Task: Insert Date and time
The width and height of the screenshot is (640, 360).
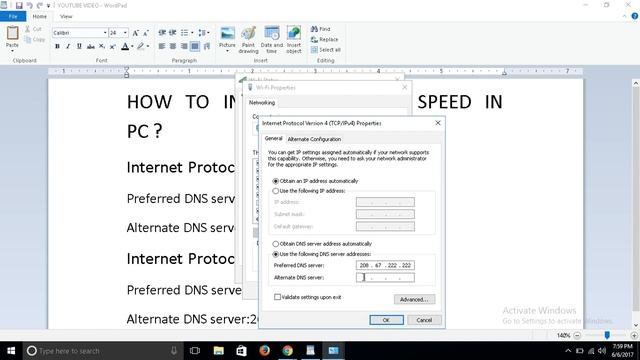Action: tap(272, 40)
